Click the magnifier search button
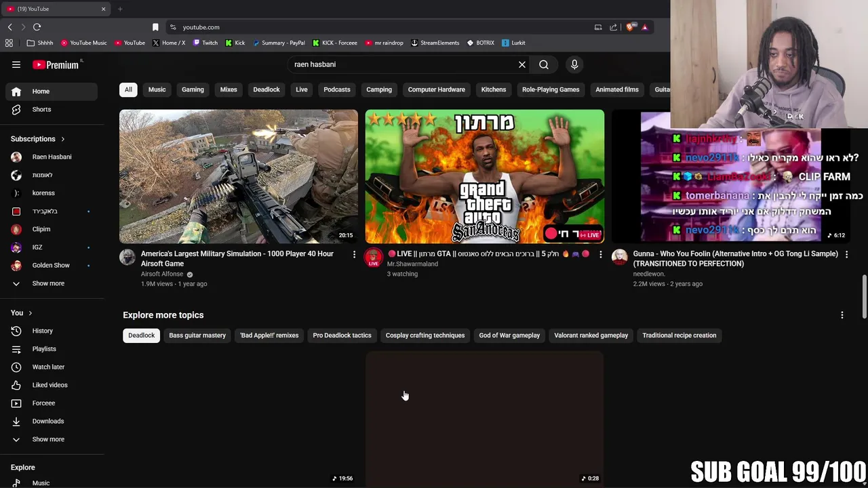868x488 pixels. click(x=544, y=64)
